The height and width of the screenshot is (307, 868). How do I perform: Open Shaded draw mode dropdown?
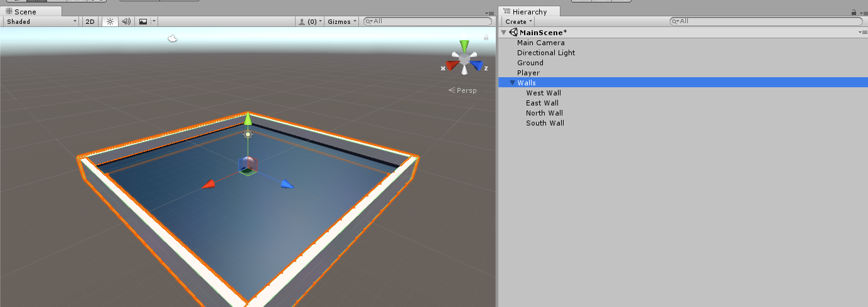coord(41,21)
